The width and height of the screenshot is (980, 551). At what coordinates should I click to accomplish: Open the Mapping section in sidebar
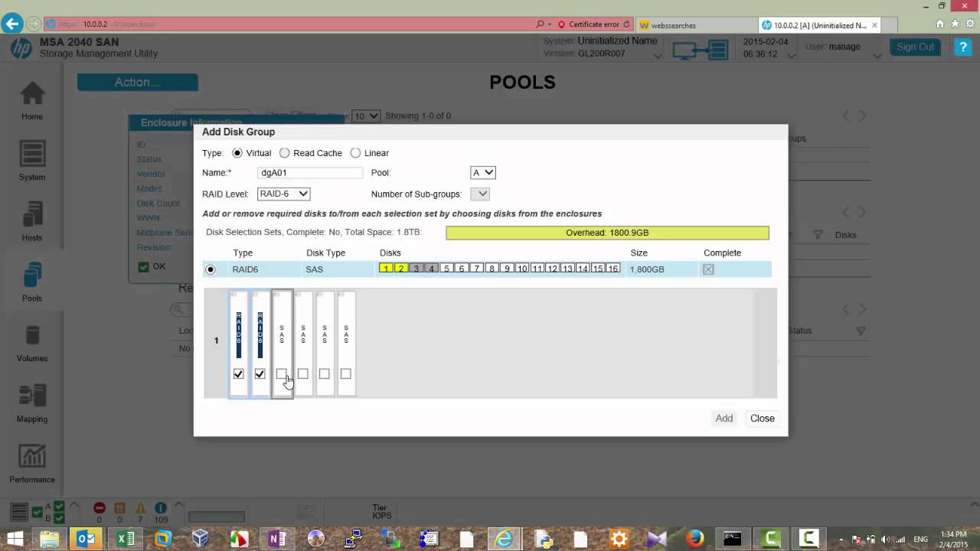pos(32,403)
